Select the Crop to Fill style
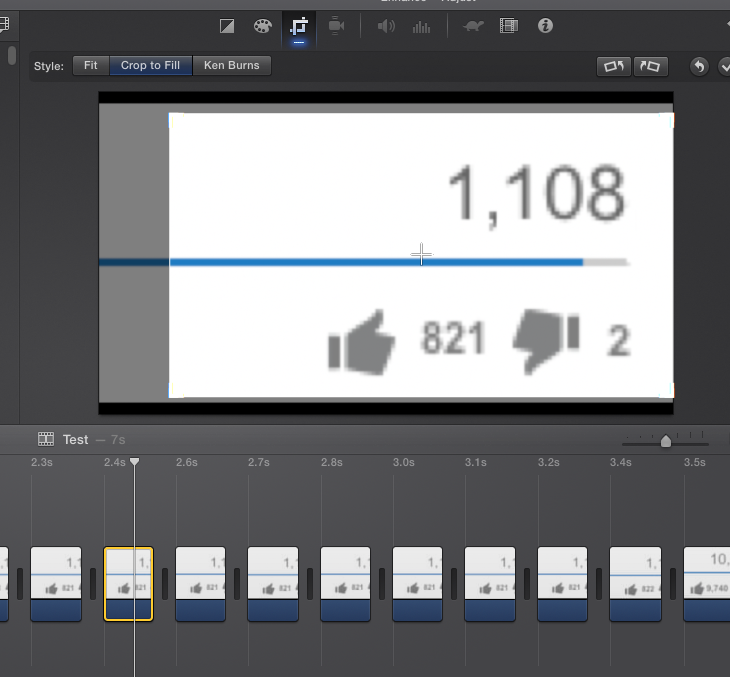730x677 pixels. pos(150,66)
